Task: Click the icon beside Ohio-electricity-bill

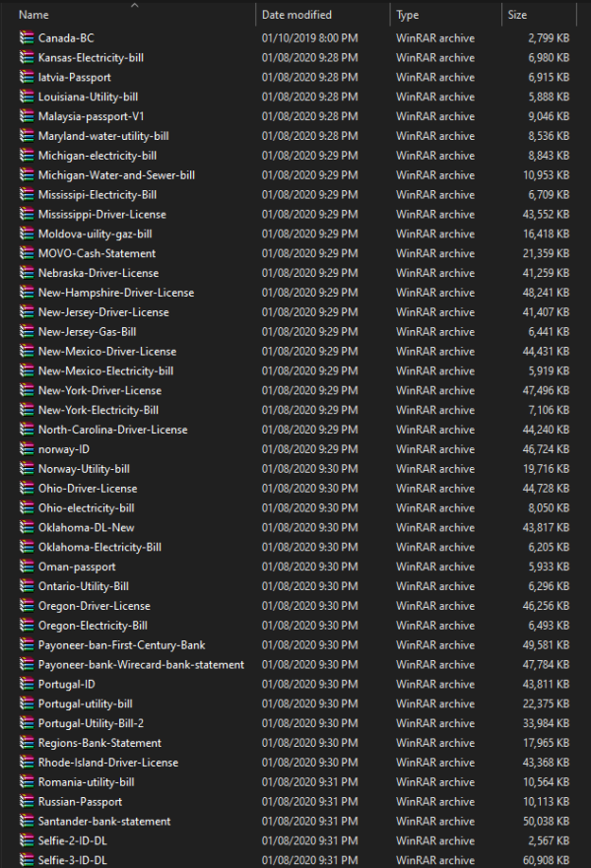Action: (27, 508)
